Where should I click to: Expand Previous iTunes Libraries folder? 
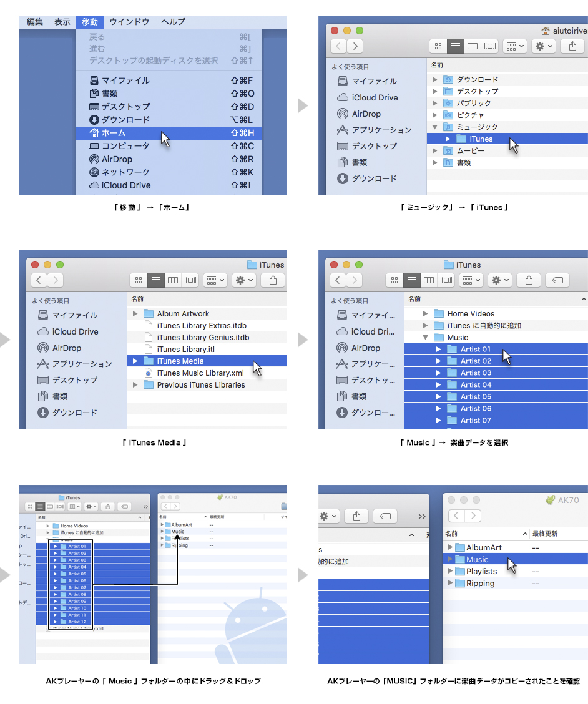135,385
